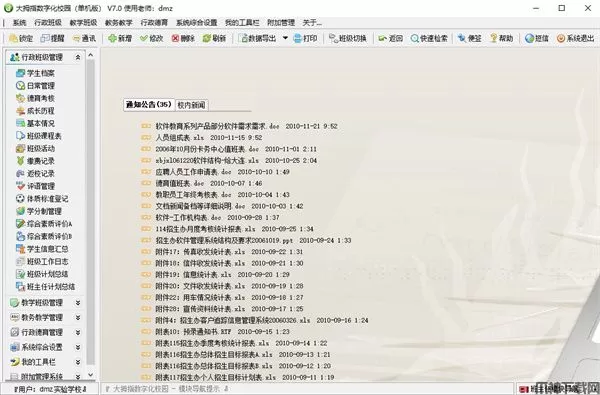Open the 系统 menu
This screenshot has height=395, width=600.
pos(19,23)
